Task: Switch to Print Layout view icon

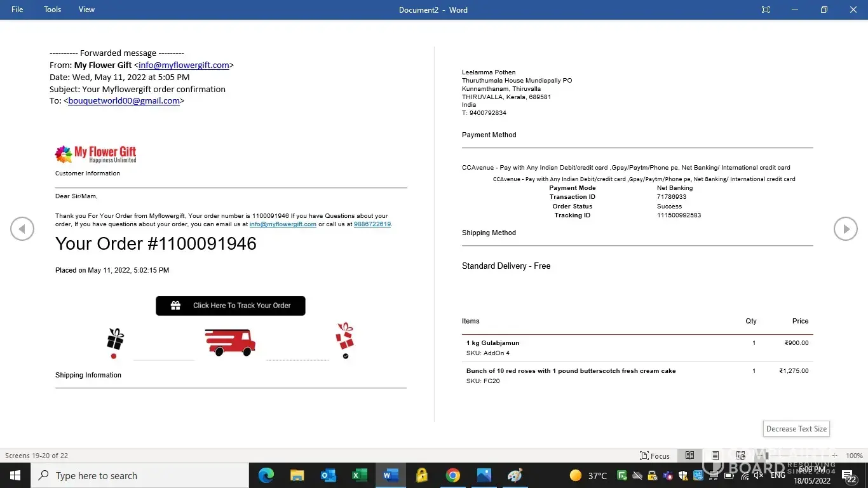Action: (x=715, y=456)
